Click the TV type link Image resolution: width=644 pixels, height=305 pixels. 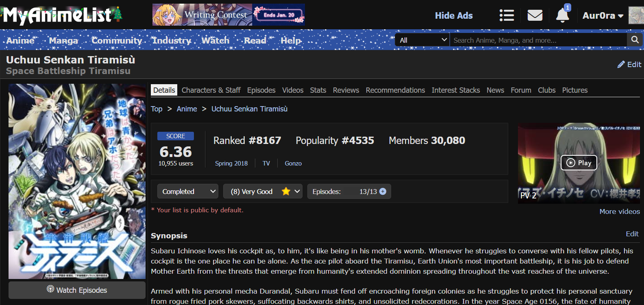point(266,163)
